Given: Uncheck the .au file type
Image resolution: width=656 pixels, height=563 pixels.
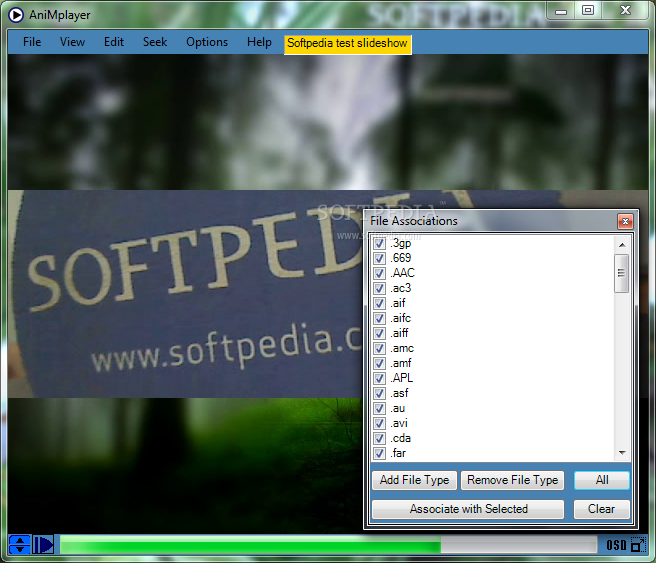Looking at the screenshot, I should coord(379,409).
